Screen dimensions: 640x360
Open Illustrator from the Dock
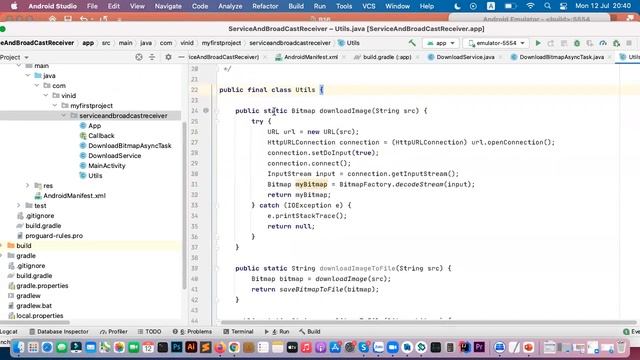pyautogui.click(x=191, y=347)
